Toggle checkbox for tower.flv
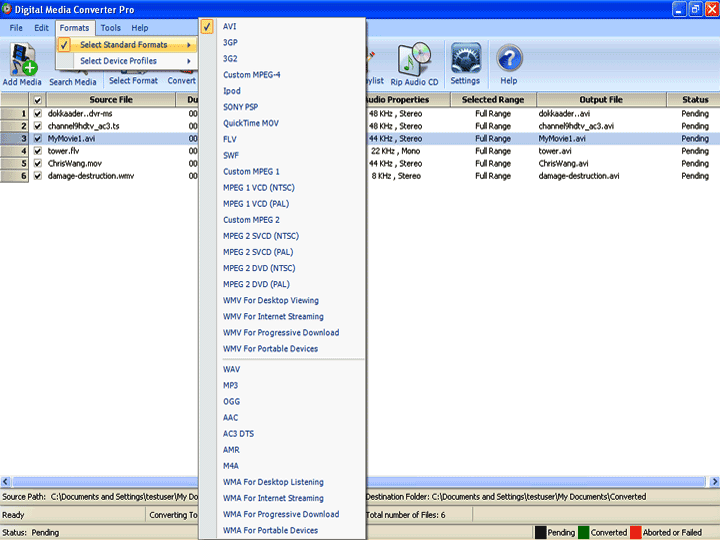The image size is (720, 540). click(38, 151)
